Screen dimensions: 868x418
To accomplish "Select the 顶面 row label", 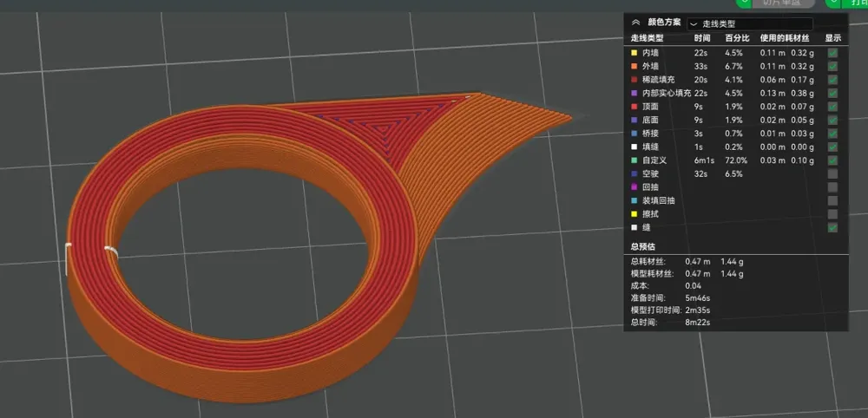I will 650,107.
